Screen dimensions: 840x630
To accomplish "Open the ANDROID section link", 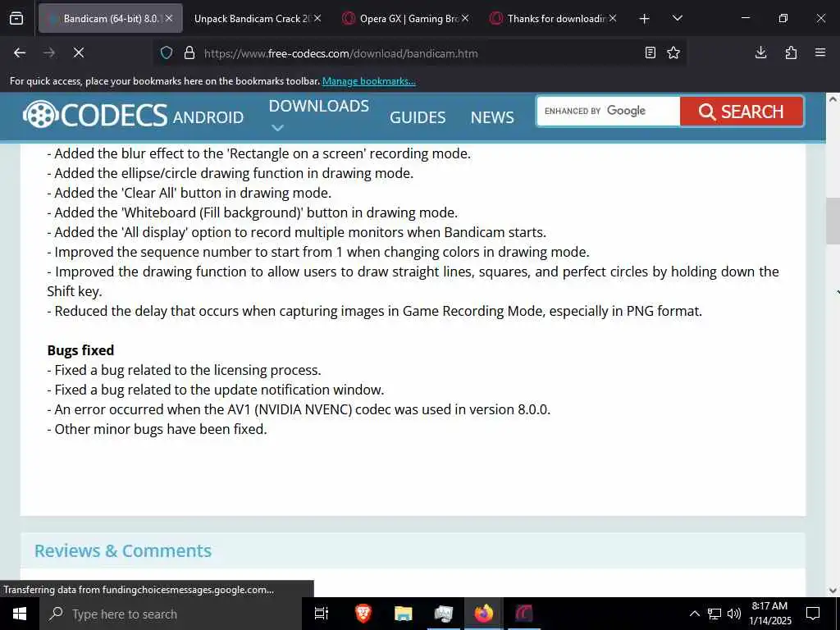I will (208, 117).
